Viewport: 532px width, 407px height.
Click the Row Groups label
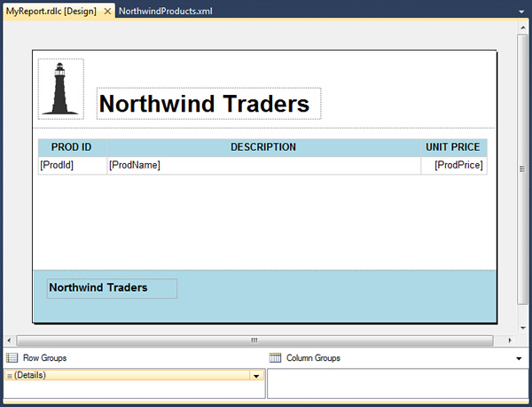coord(45,358)
